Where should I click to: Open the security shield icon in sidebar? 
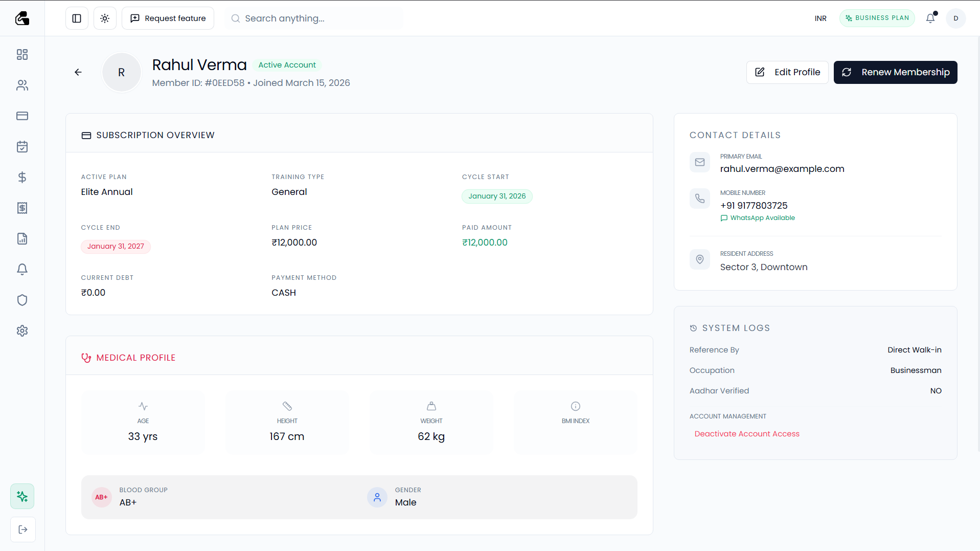pos(22,300)
